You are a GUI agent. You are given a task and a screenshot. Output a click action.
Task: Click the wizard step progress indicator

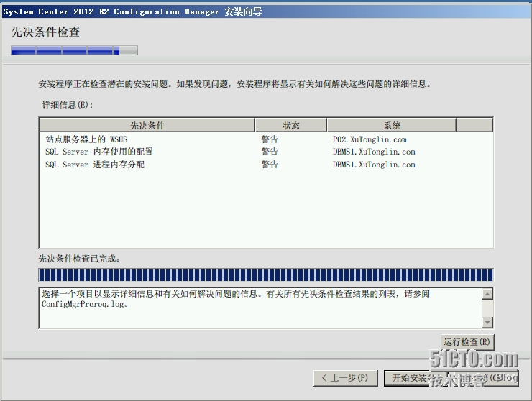tap(74, 50)
